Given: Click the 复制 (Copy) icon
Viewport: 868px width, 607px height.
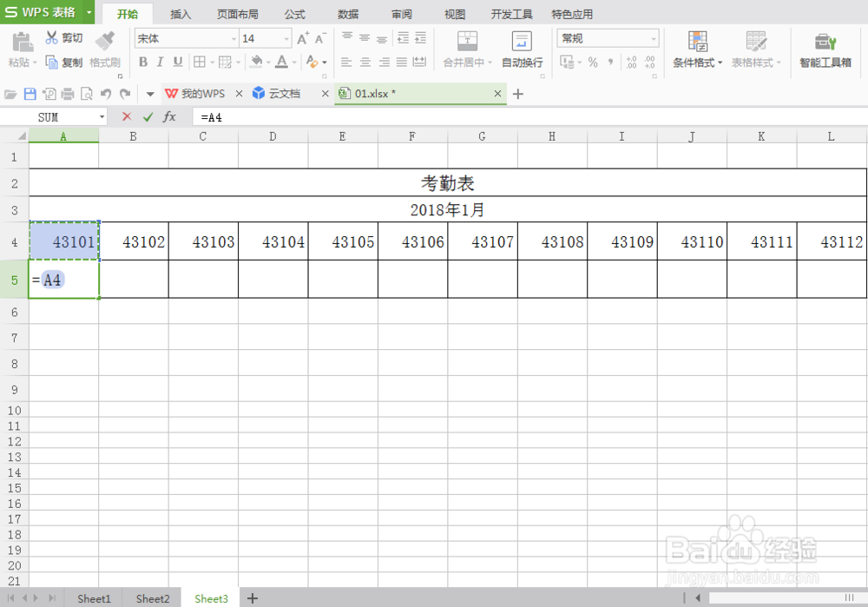Looking at the screenshot, I should tap(52, 62).
